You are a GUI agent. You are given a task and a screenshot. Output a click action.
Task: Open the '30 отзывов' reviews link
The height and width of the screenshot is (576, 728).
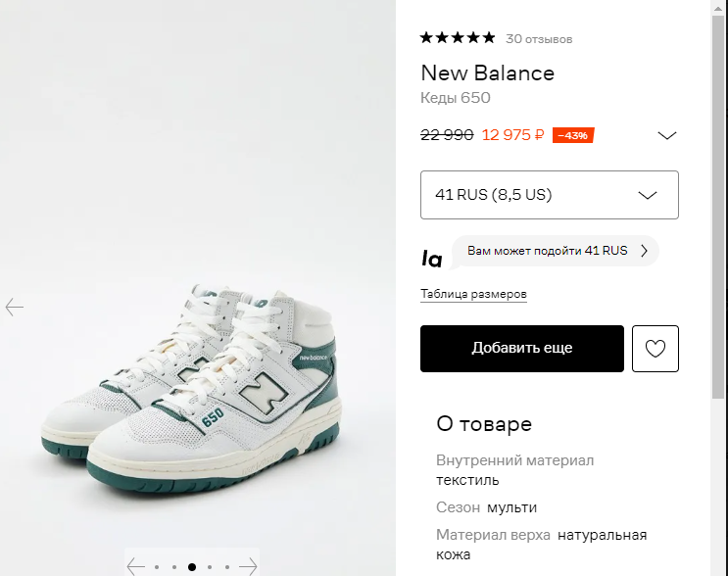point(539,39)
